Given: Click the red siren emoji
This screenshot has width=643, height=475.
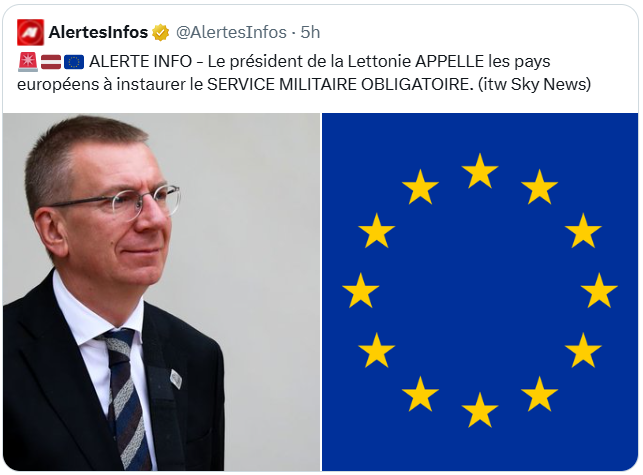Looking at the screenshot, I should coord(28,62).
